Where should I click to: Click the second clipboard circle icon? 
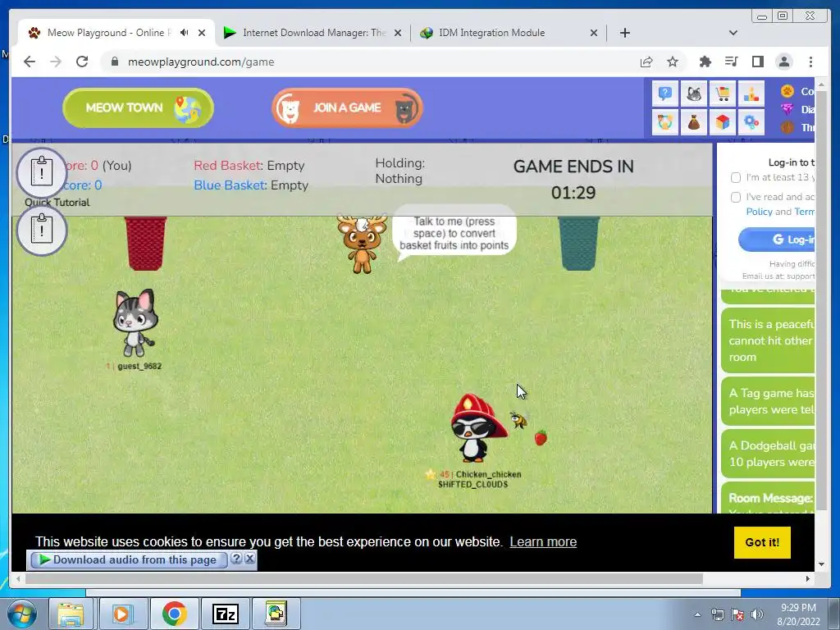point(42,231)
